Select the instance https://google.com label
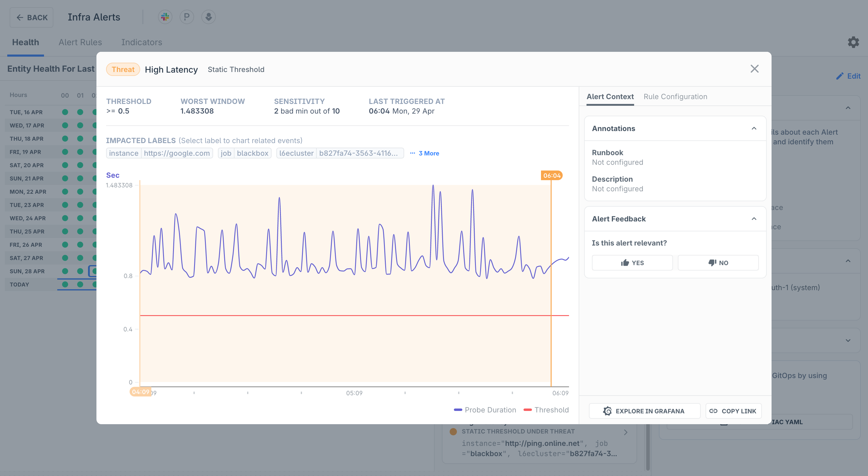Image resolution: width=868 pixels, height=476 pixels. [159, 153]
